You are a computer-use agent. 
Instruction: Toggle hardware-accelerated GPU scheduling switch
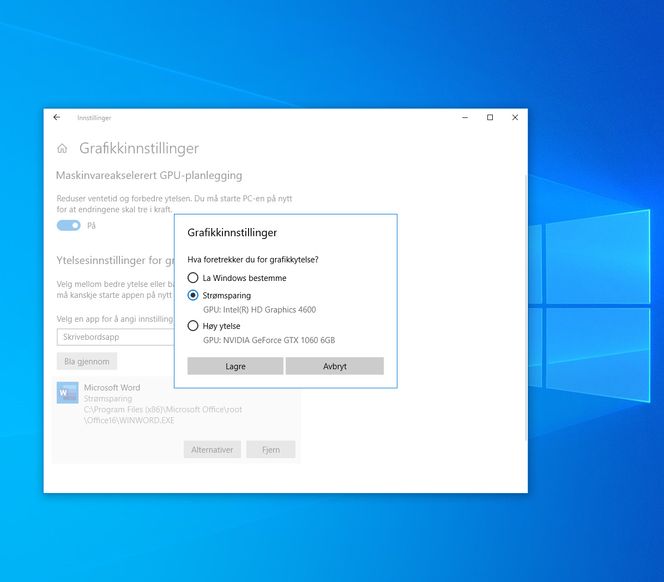69,225
